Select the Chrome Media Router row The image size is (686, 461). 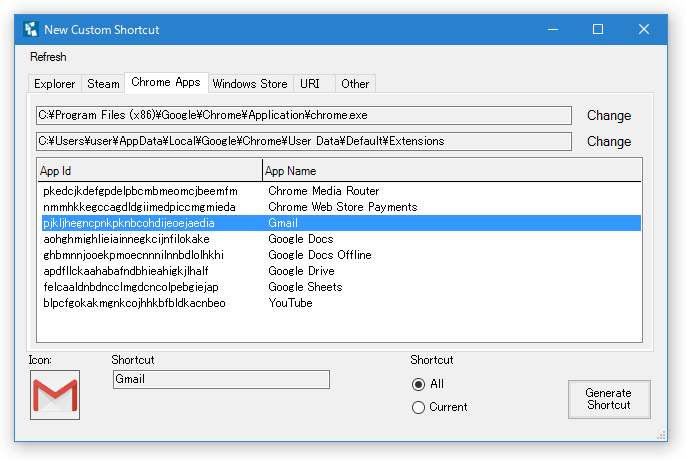click(x=341, y=191)
